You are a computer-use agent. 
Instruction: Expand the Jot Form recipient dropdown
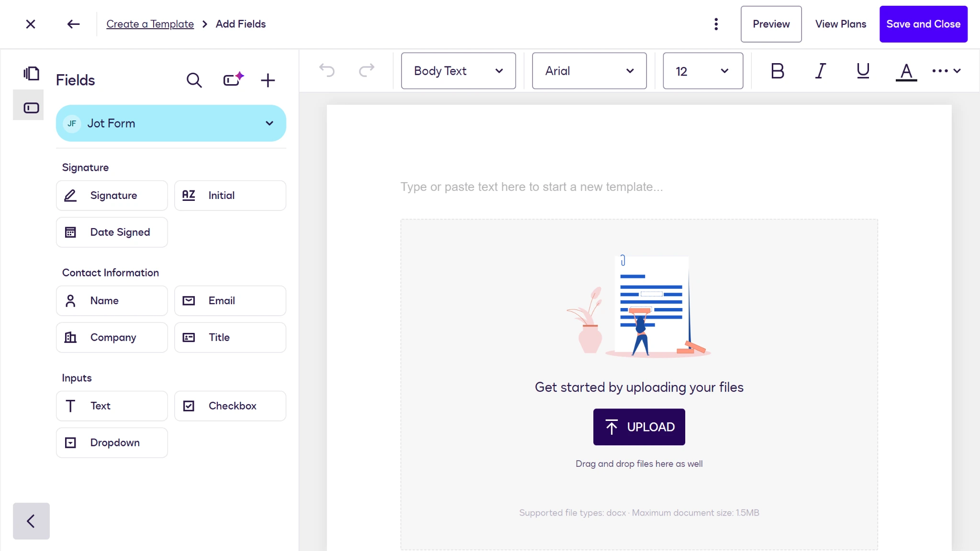click(171, 123)
